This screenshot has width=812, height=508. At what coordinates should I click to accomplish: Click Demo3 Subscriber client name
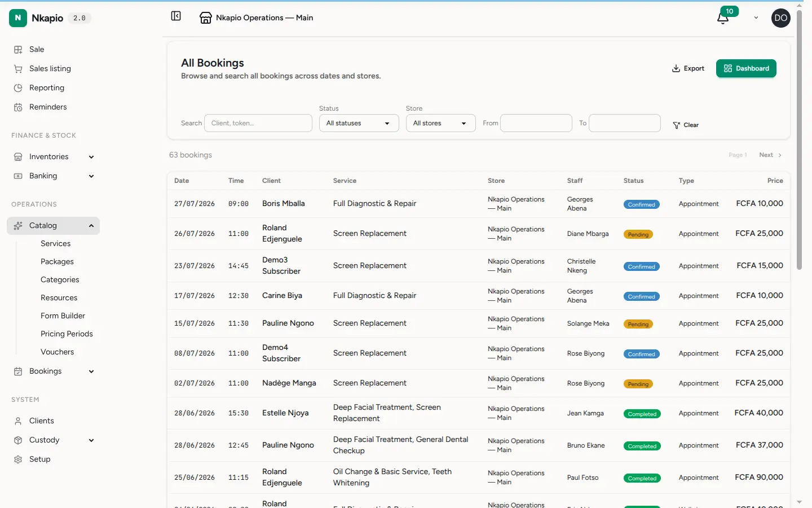(x=281, y=266)
